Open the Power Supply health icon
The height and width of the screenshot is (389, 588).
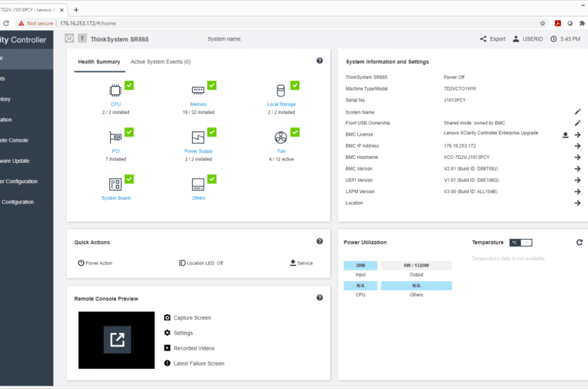[x=198, y=138]
